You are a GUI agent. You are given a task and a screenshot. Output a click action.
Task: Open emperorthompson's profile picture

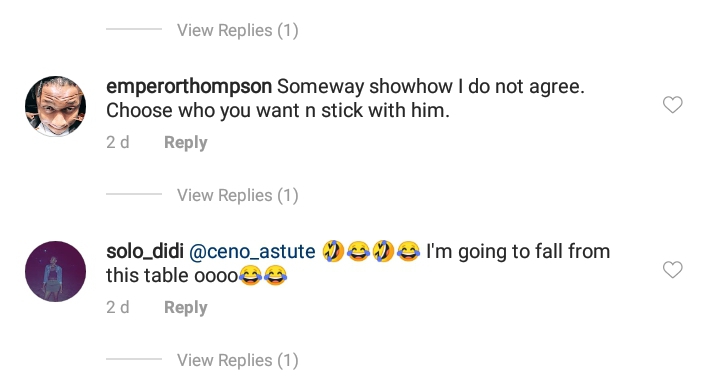(55, 106)
